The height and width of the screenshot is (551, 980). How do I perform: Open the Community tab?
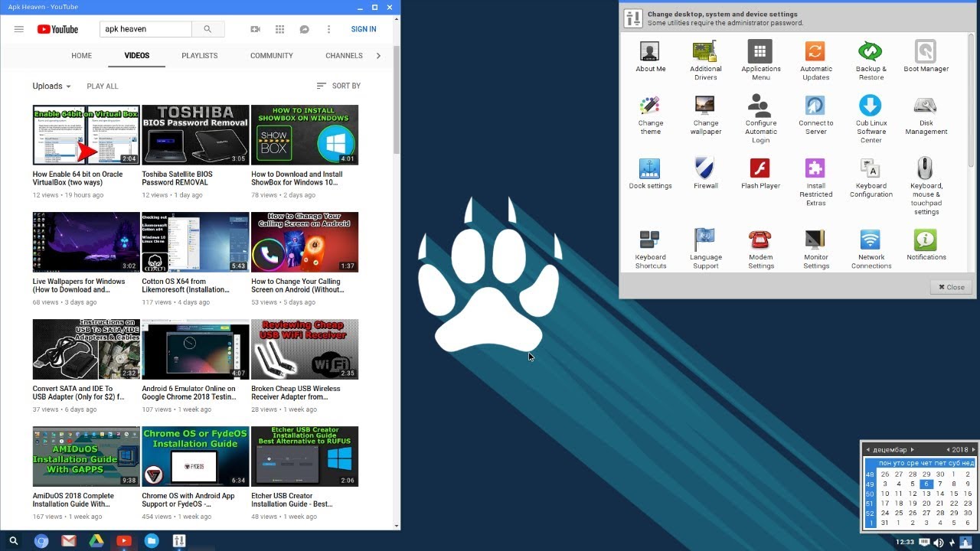point(272,56)
